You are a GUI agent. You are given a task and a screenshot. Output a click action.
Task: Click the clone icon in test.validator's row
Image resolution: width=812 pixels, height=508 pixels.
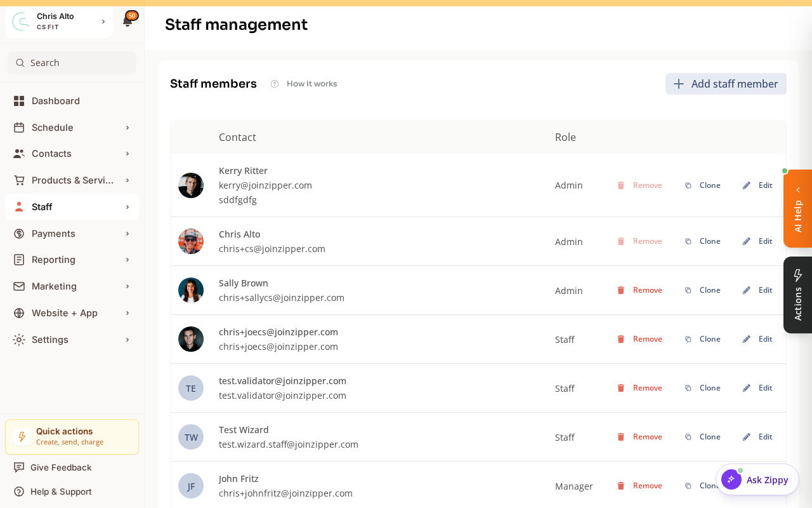(688, 388)
